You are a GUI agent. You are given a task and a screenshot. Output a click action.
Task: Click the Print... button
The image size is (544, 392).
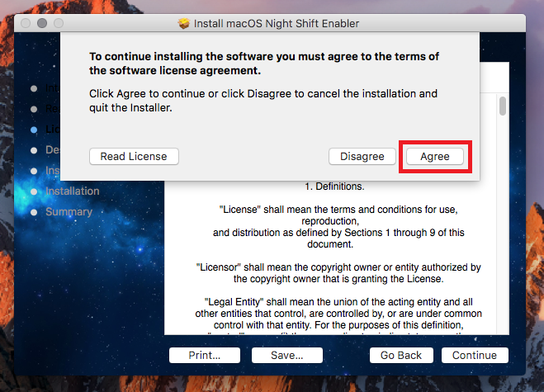click(205, 355)
